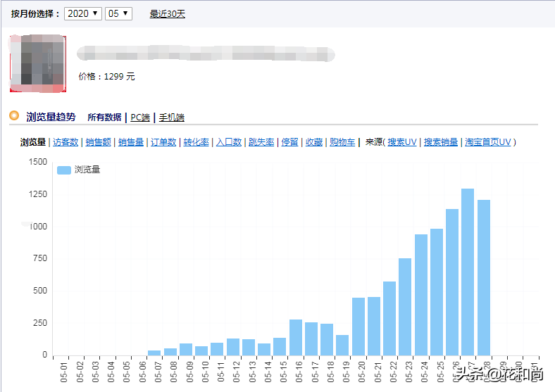Open the 收藏 metric link
This screenshot has width=555, height=392.
pos(313,142)
